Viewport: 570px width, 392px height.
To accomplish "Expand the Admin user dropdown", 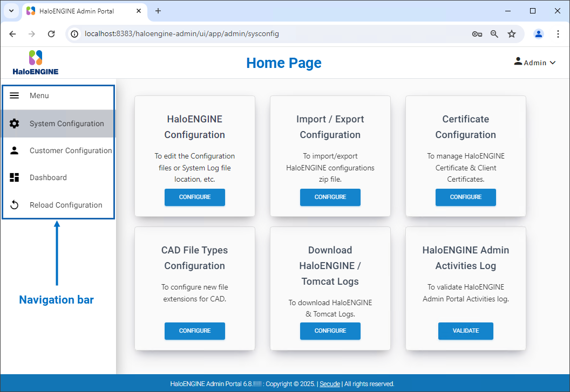I will point(534,63).
